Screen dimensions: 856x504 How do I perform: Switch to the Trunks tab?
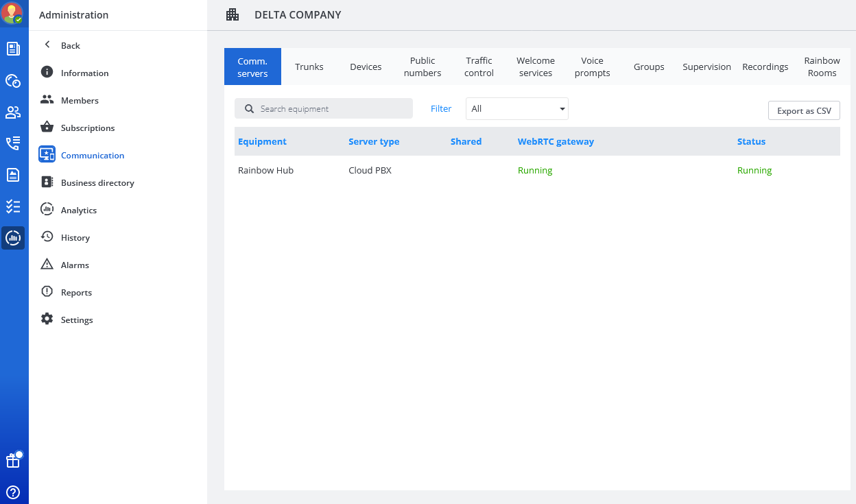pos(309,67)
